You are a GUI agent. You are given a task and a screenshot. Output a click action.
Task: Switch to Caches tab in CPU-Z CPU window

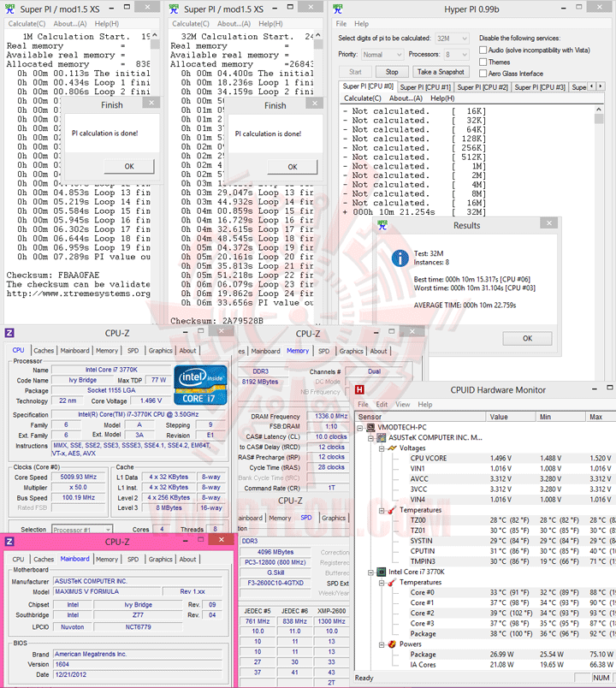(x=44, y=351)
